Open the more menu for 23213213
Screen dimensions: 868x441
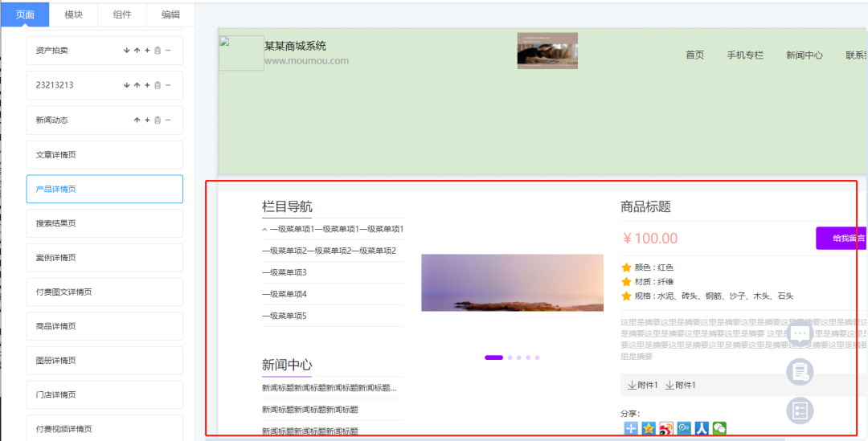tap(168, 85)
